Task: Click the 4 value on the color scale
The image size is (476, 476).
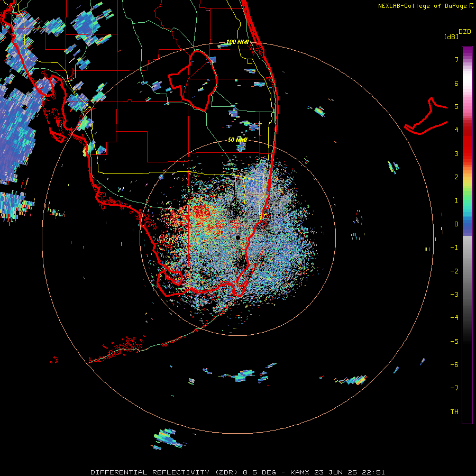Action: pyautogui.click(x=456, y=130)
